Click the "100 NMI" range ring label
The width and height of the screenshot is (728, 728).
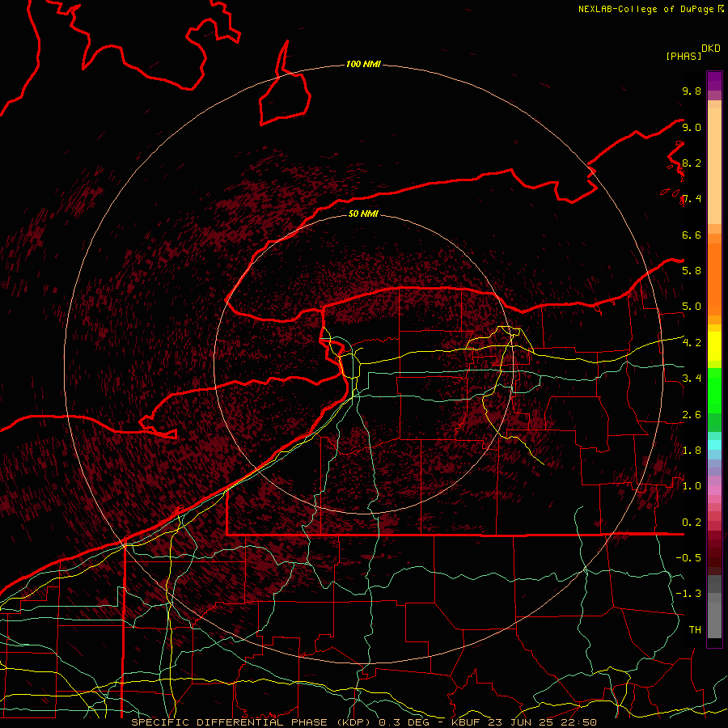(363, 64)
